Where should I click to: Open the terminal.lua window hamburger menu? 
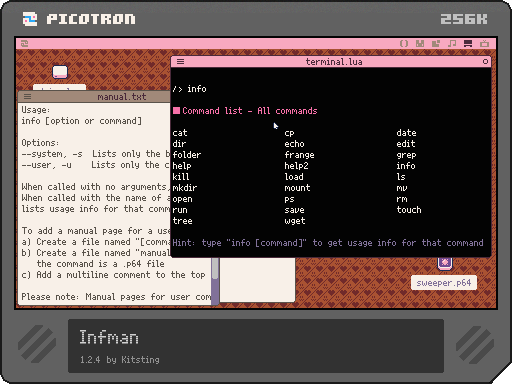(180, 62)
